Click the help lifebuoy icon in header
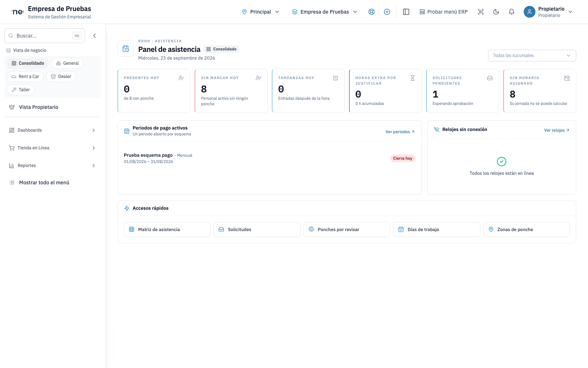The height and width of the screenshot is (368, 588). (x=372, y=12)
